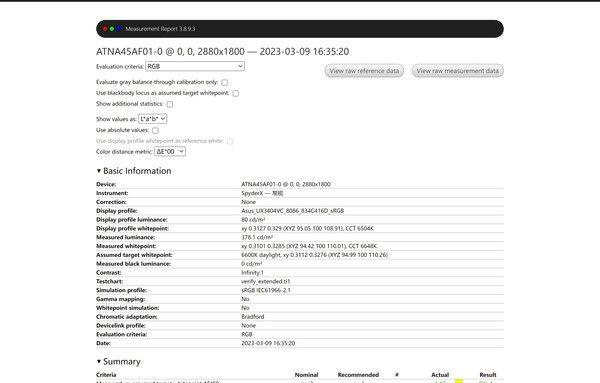The height and width of the screenshot is (383, 600).
Task: Click Measured whitepoint CCT 6648K value
Action: tap(309, 246)
